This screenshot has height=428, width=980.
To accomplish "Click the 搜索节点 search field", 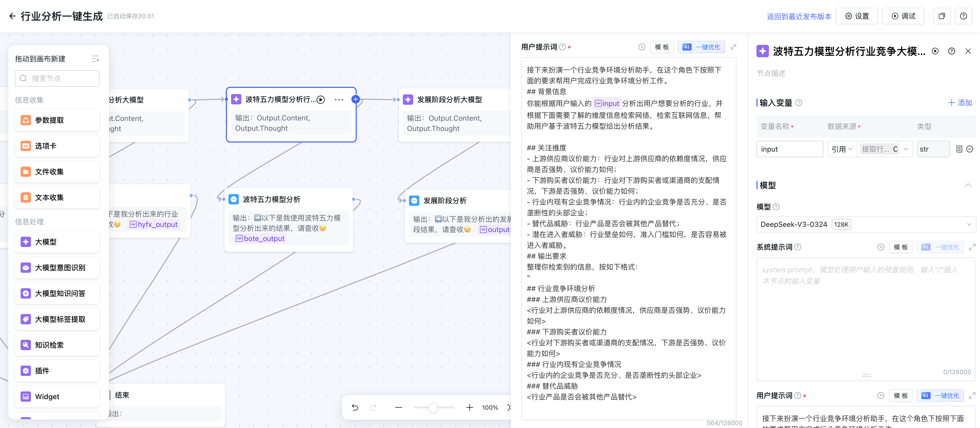I will 57,78.
